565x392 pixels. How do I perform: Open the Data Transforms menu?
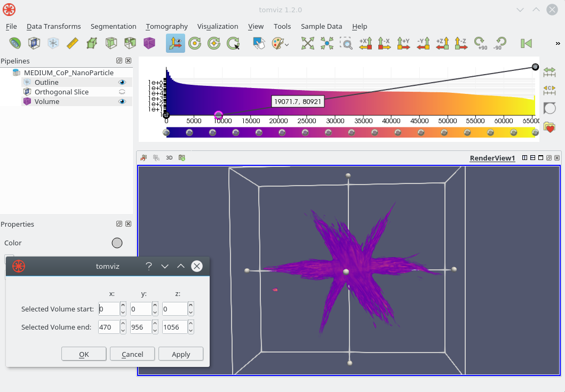click(54, 26)
